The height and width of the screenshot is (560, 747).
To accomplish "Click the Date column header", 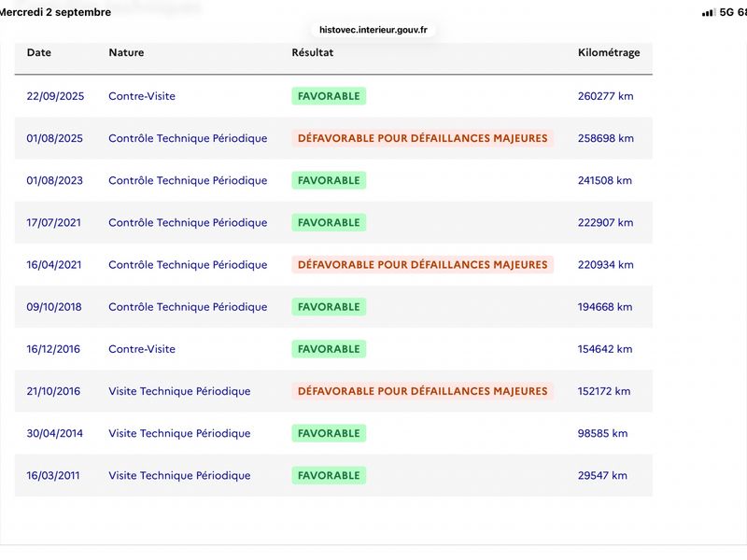I will point(39,52).
